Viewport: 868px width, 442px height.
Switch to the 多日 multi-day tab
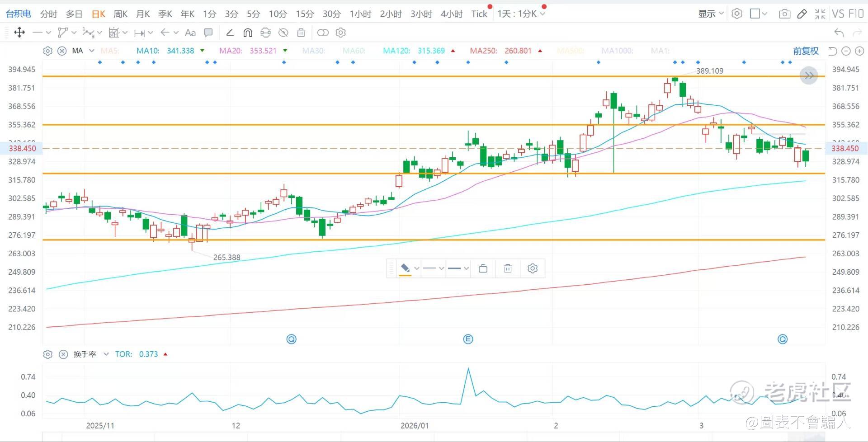(74, 14)
